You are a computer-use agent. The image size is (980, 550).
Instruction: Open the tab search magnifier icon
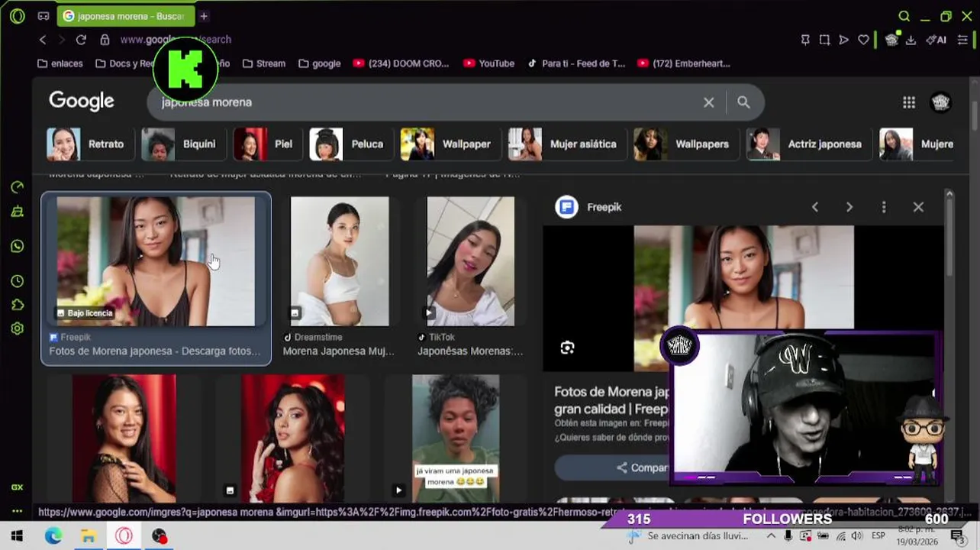coord(904,16)
